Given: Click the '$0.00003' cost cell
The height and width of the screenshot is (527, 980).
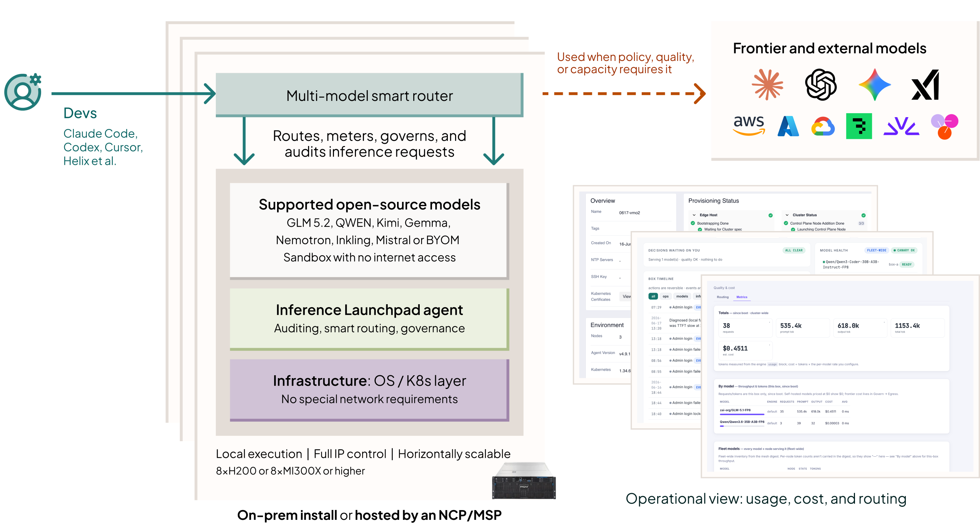Looking at the screenshot, I should [832, 423].
